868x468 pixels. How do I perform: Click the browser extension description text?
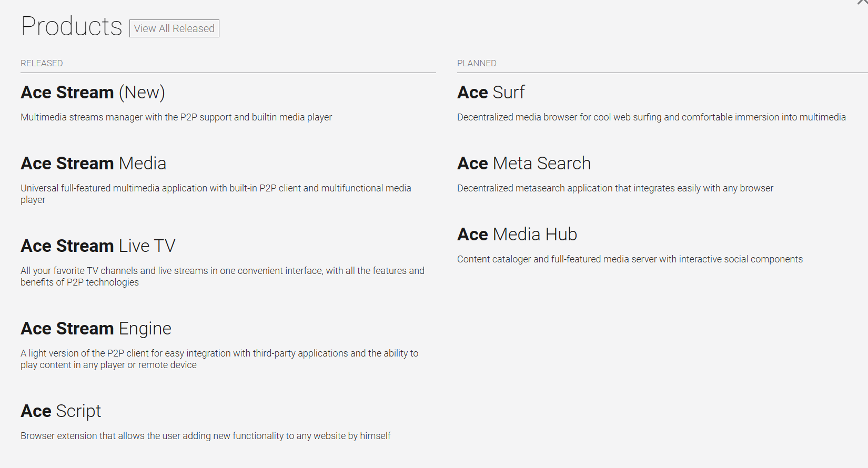click(205, 436)
